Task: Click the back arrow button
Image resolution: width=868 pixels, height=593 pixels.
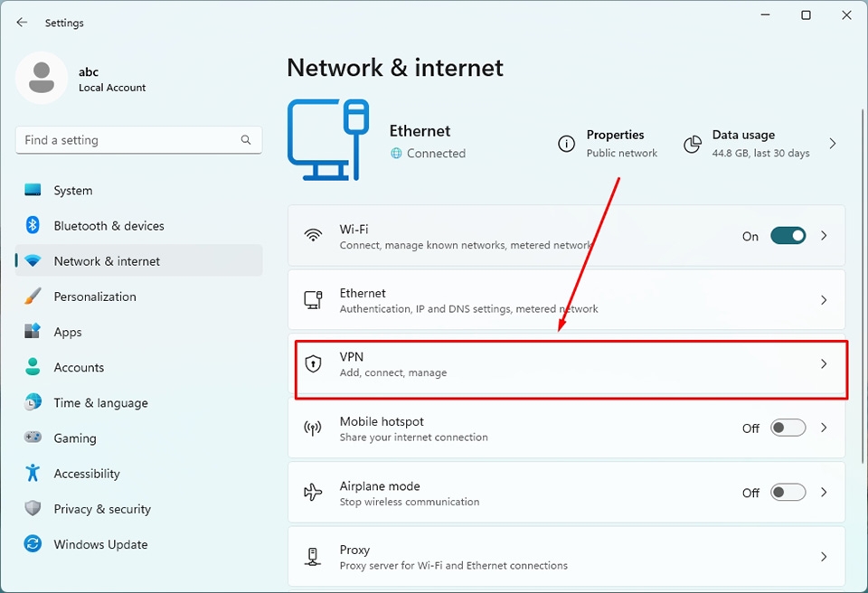Action: coord(22,22)
